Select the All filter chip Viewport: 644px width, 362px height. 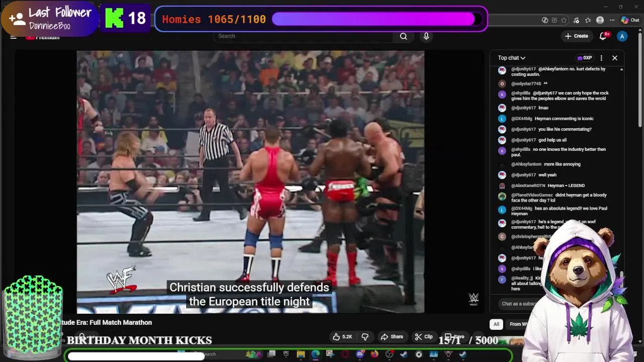pos(497,324)
